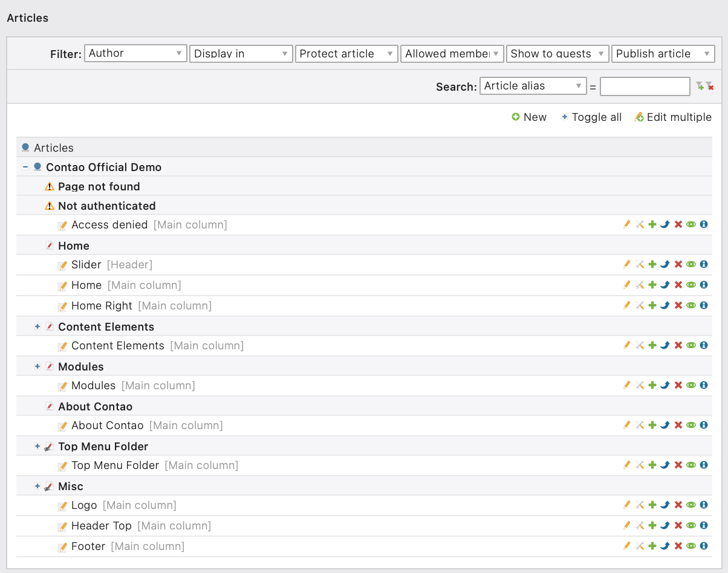This screenshot has height=573, width=728.
Task: Toggle visibility of the Access denied article
Action: point(691,225)
